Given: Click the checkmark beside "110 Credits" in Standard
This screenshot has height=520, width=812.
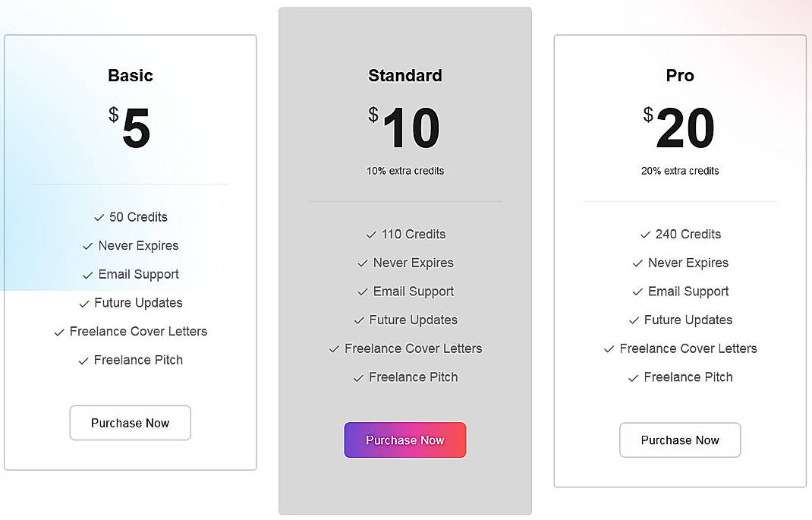Looking at the screenshot, I should [x=370, y=234].
